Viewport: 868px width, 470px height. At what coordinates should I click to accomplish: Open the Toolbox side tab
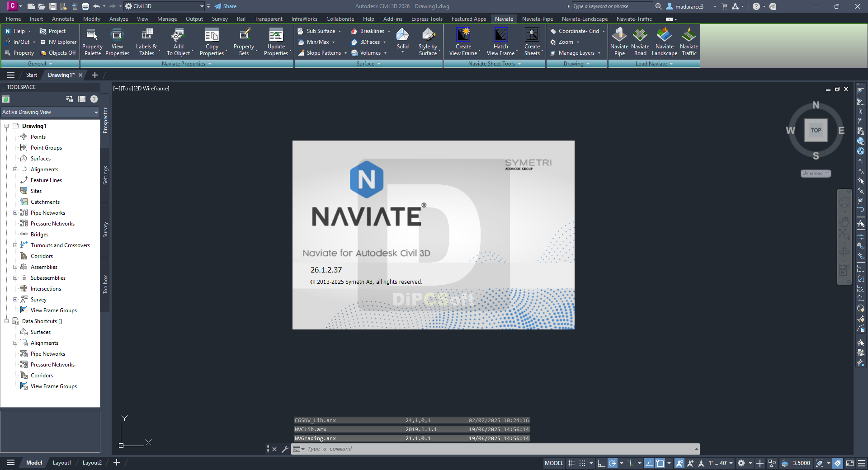pos(105,284)
